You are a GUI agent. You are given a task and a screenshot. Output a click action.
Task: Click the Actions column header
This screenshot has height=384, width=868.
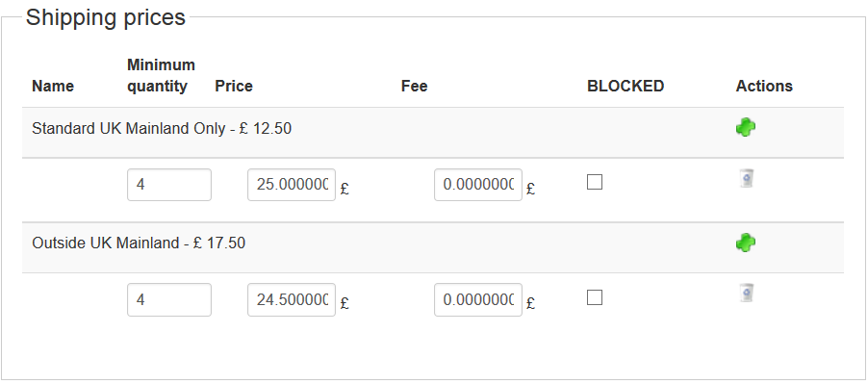pyautogui.click(x=764, y=87)
